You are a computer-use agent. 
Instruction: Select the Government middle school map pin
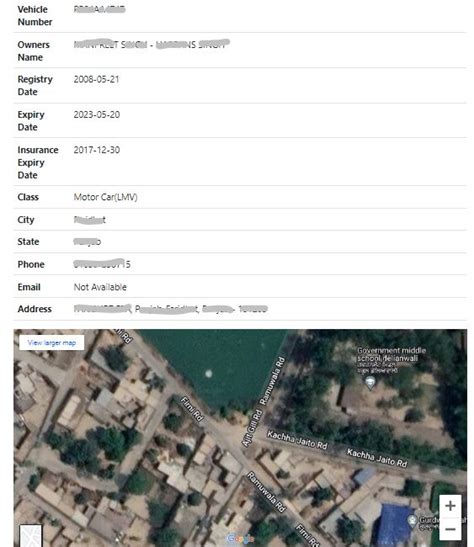(370, 383)
